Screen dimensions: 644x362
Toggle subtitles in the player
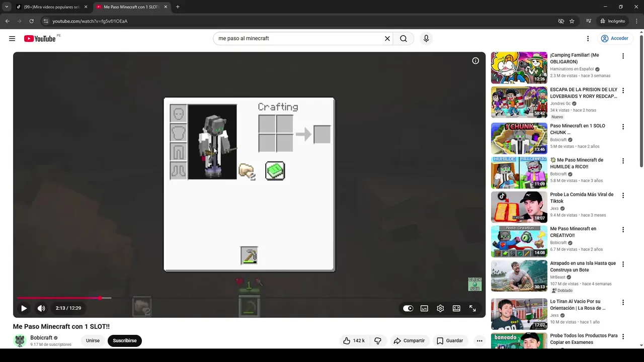coord(424,309)
